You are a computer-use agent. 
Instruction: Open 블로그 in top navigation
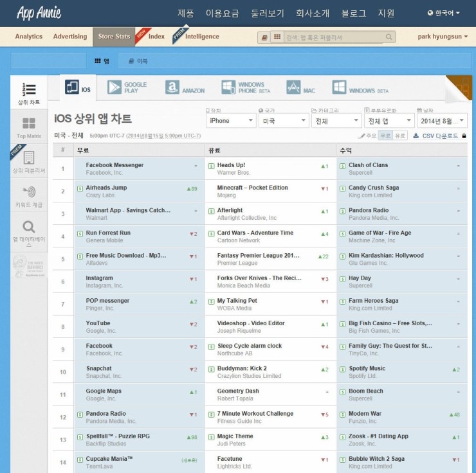354,13
